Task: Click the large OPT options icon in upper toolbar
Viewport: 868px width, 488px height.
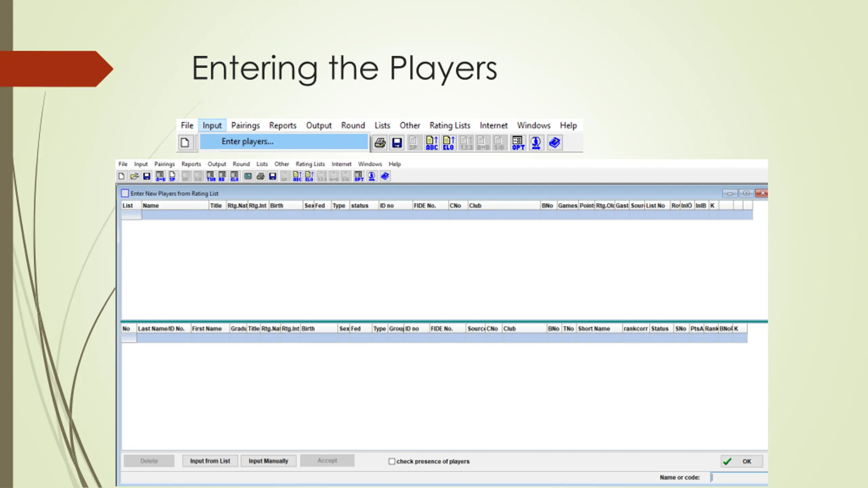Action: point(518,143)
